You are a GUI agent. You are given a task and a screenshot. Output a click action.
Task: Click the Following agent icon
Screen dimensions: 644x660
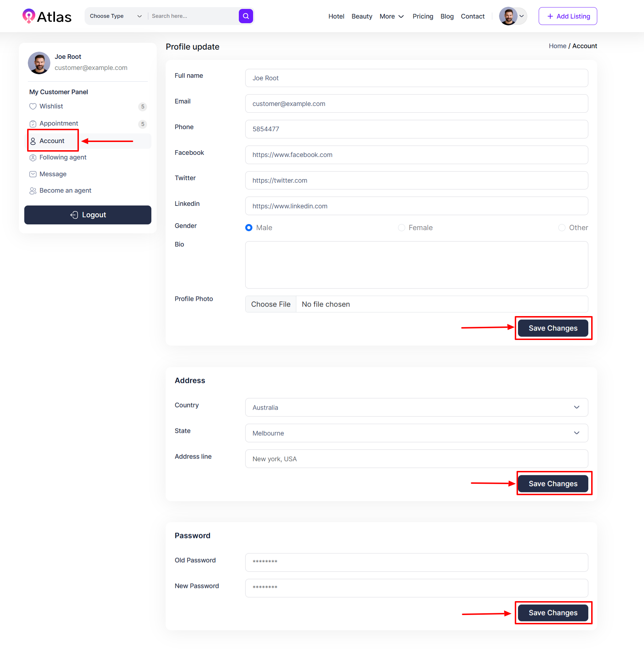coord(33,158)
